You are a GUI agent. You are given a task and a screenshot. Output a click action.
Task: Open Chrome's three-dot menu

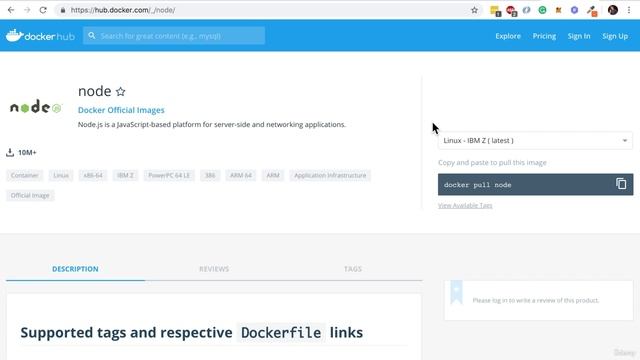(629, 10)
